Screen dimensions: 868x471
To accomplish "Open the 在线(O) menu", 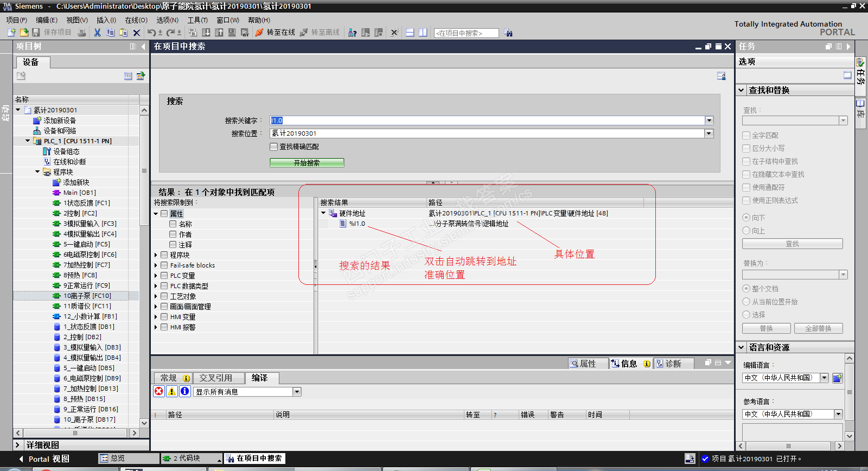I will click(136, 20).
